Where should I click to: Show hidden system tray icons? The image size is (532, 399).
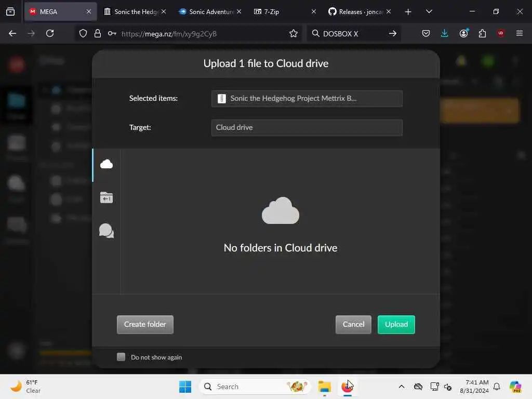pos(402,387)
